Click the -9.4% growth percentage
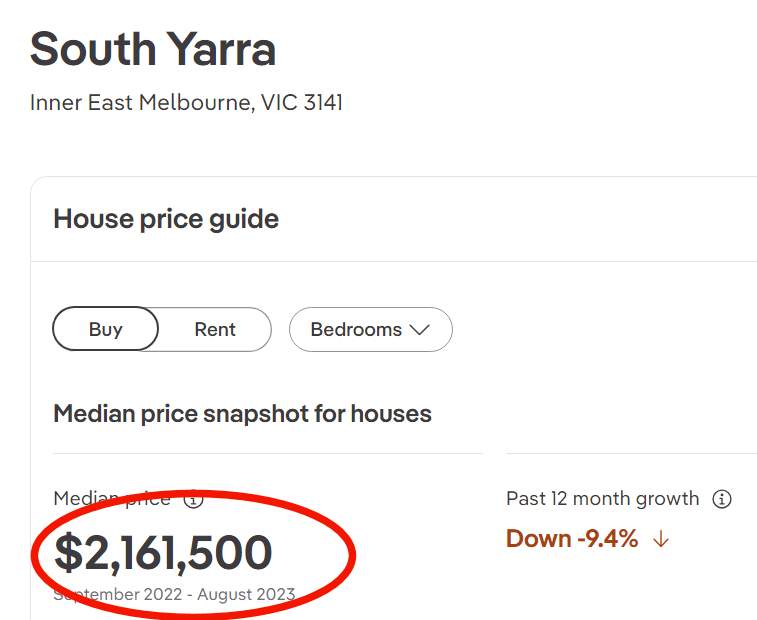Image resolution: width=757 pixels, height=620 pixels. coord(607,539)
